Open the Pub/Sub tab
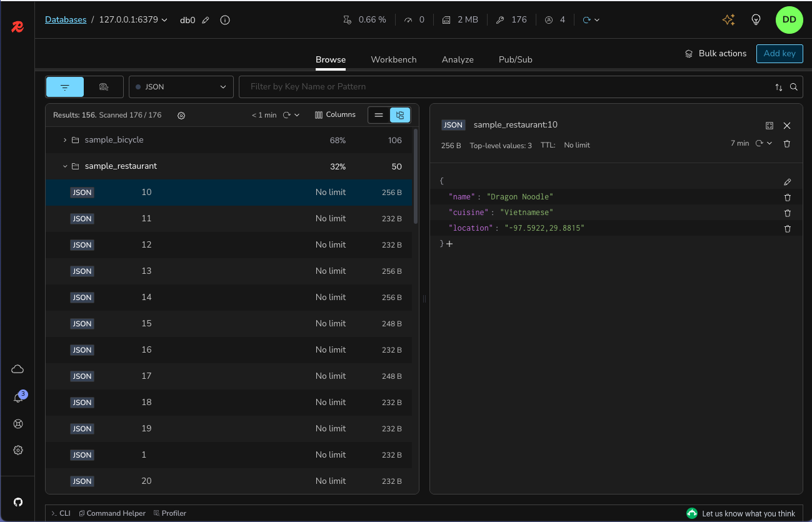Viewport: 812px width, 522px height. (515, 59)
